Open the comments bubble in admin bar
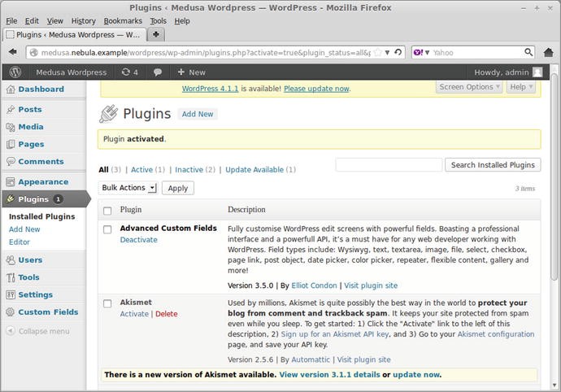 pos(158,72)
